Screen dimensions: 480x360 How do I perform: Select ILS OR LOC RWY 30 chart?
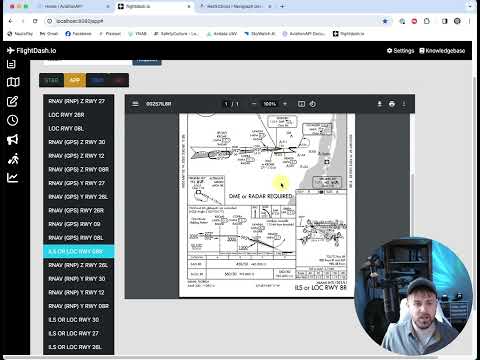79,320
